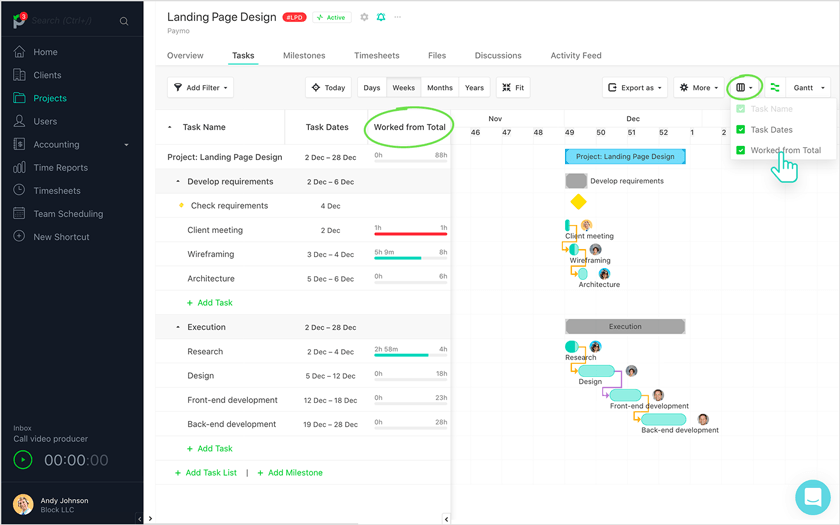This screenshot has width=840, height=525.
Task: Jump to Today in the Gantt
Action: pos(328,87)
